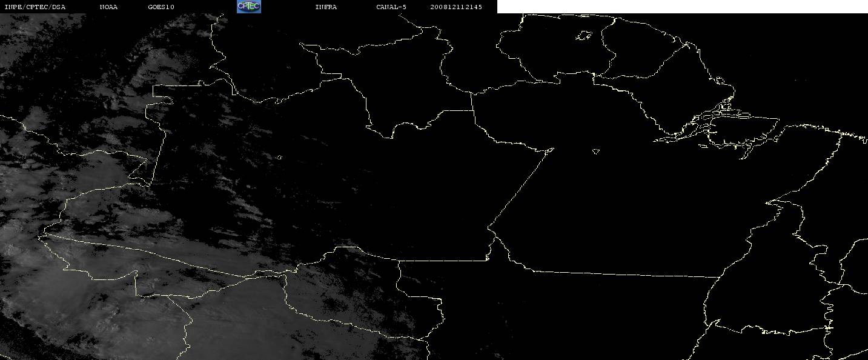Click the CPTEC logo in the header
The width and height of the screenshot is (868, 360).
[x=248, y=7]
